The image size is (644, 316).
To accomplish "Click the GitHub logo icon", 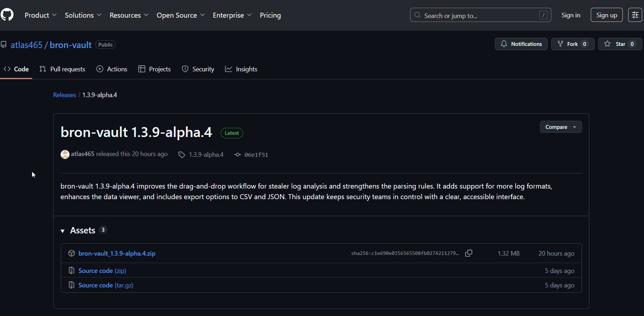I will pyautogui.click(x=7, y=15).
